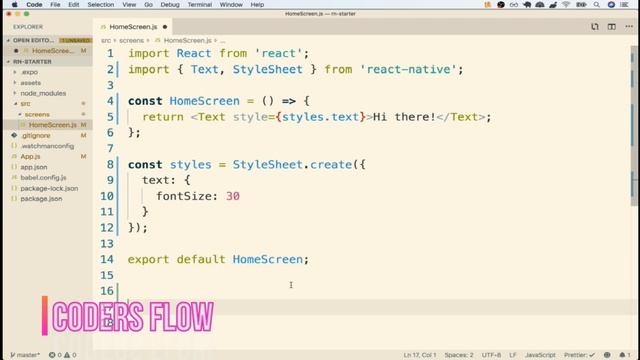
Task: Click the battery icon in menu bar
Action: click(581, 4)
